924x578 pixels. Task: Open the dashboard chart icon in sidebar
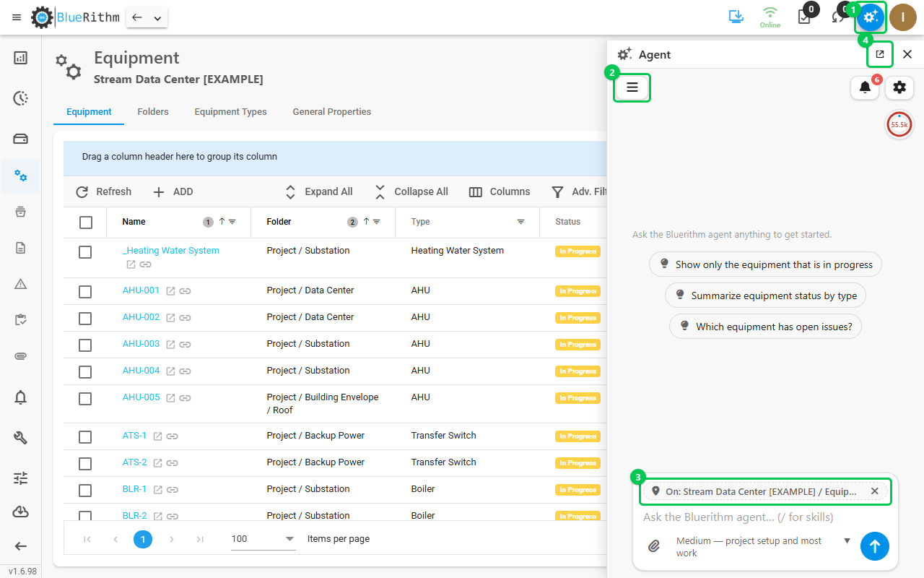(21, 58)
